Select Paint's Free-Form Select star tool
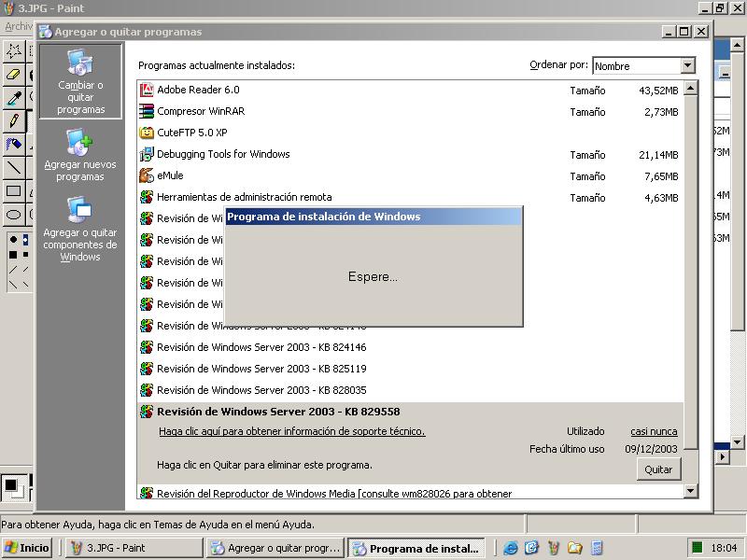The height and width of the screenshot is (560, 747). pos(13,50)
